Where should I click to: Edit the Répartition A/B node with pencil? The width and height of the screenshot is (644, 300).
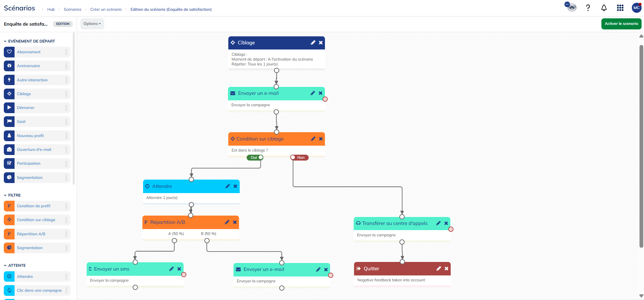coord(227,222)
